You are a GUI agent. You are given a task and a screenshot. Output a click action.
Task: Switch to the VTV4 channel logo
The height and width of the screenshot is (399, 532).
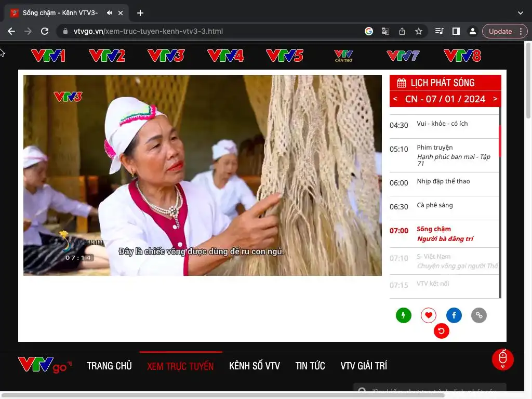click(225, 56)
